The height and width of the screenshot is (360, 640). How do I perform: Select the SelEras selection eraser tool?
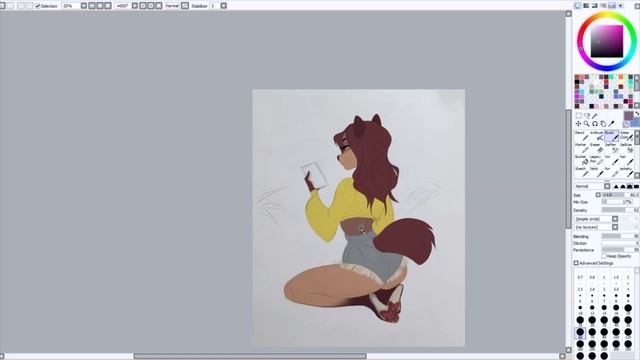626,148
